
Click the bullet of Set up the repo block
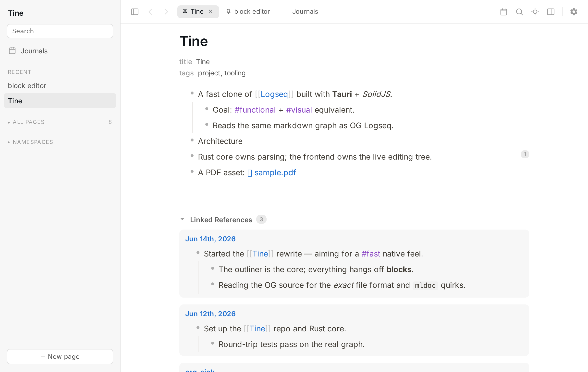coord(198,328)
